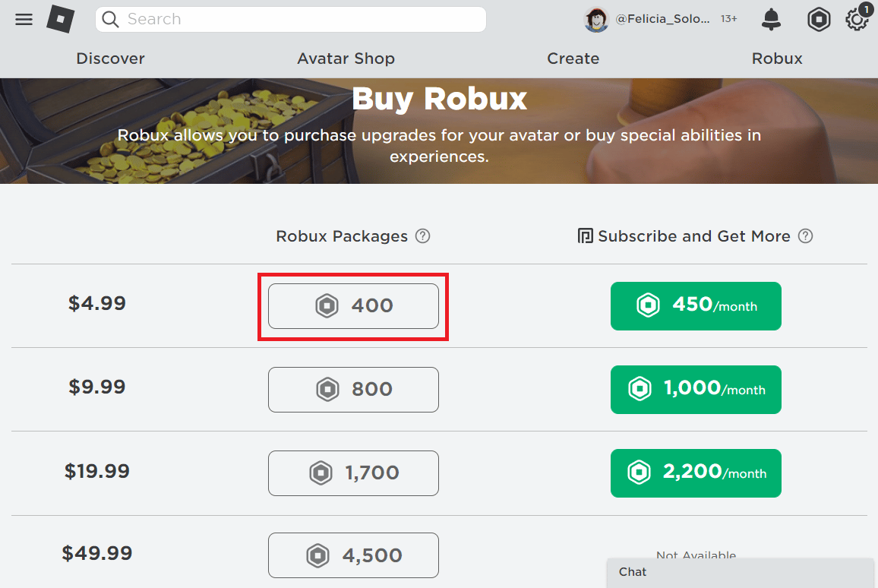This screenshot has width=878, height=588.
Task: Open your @Felicia_Solo profile avatar
Action: [x=597, y=20]
